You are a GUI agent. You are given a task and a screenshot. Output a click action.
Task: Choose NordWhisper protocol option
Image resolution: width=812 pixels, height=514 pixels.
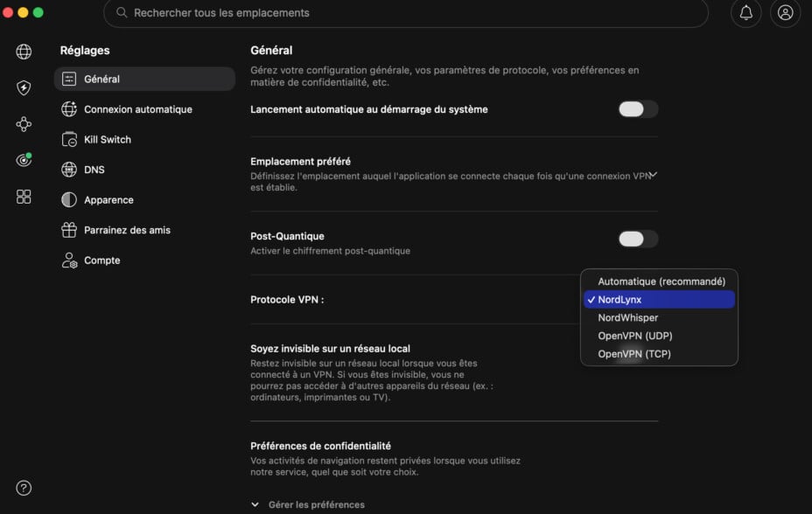point(659,317)
